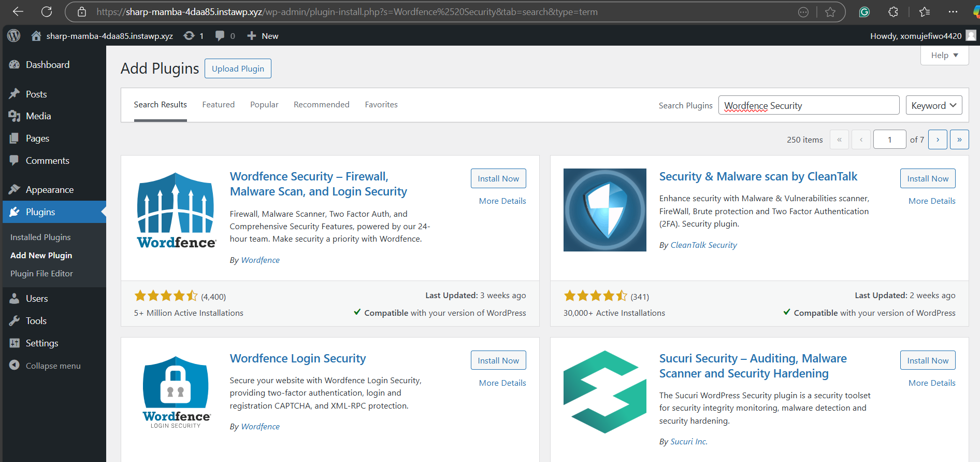980x462 pixels.
Task: Click the Dashboard gauge icon
Action: click(15, 65)
